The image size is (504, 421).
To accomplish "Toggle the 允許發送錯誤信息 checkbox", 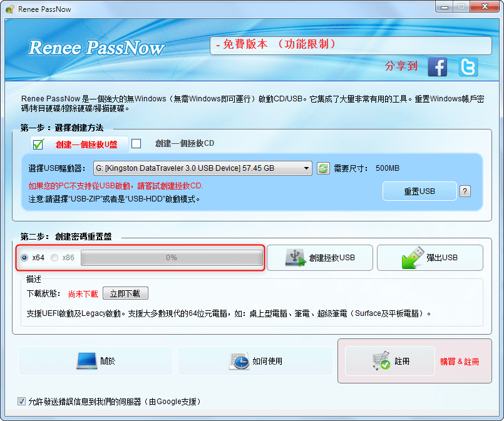I will (21, 402).
